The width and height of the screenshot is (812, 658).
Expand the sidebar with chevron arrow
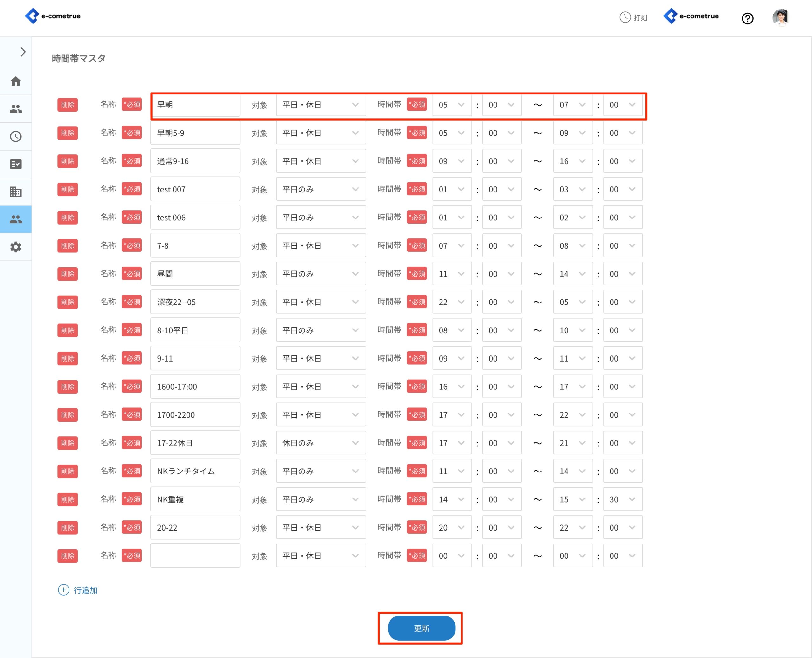click(23, 52)
